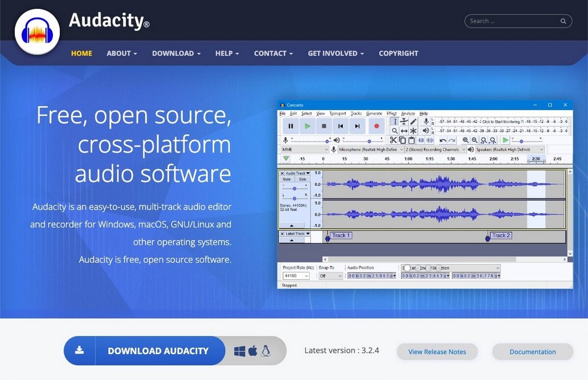Mute the stereo Audio Track
Screen dimensions: 588x380
click(x=287, y=179)
